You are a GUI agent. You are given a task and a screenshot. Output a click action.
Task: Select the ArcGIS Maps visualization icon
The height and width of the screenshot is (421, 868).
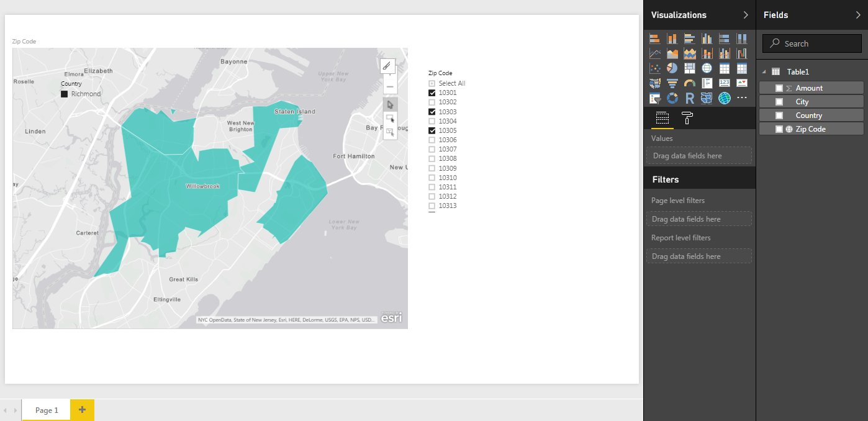(x=724, y=97)
